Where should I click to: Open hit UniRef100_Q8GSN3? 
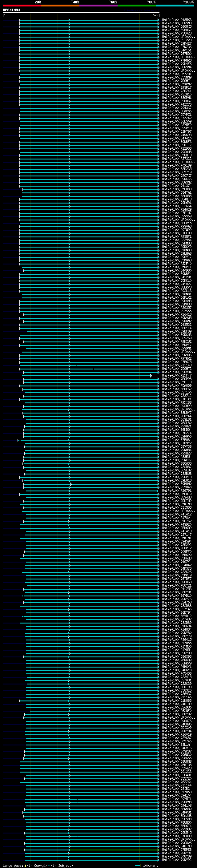pyautogui.click(x=177, y=23)
